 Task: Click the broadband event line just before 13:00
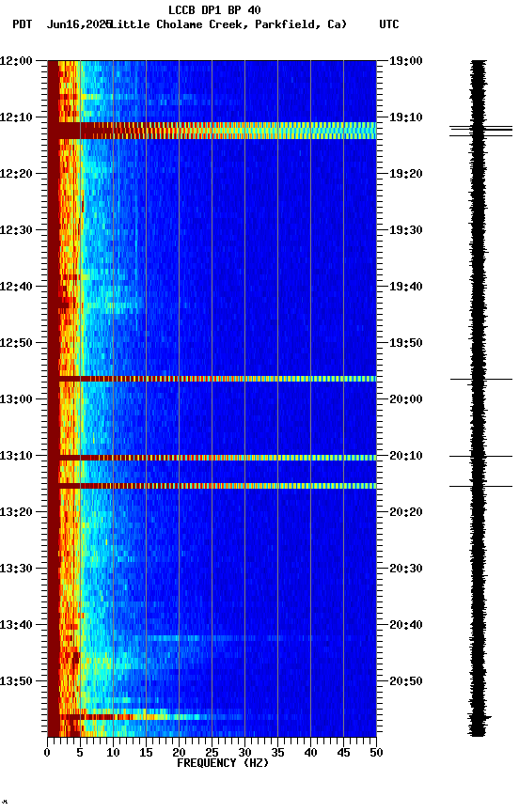coord(212,379)
